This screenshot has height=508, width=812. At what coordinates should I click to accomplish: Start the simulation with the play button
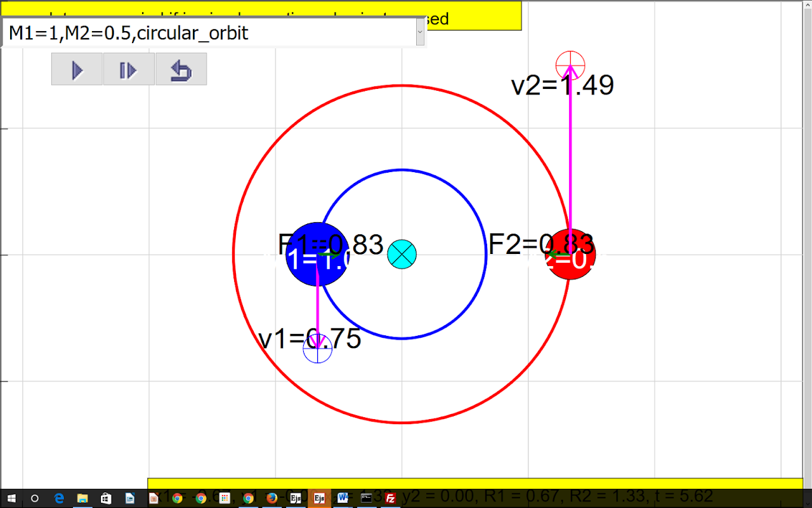point(77,69)
